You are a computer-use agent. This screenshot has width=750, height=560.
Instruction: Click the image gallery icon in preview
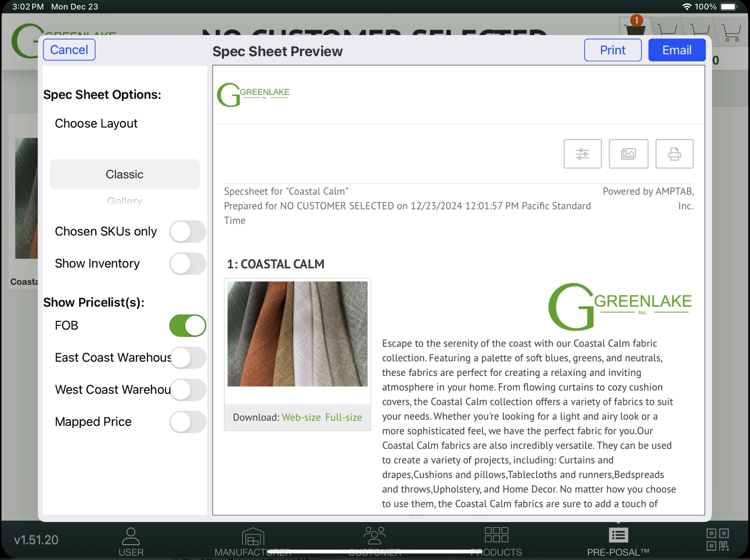628,154
